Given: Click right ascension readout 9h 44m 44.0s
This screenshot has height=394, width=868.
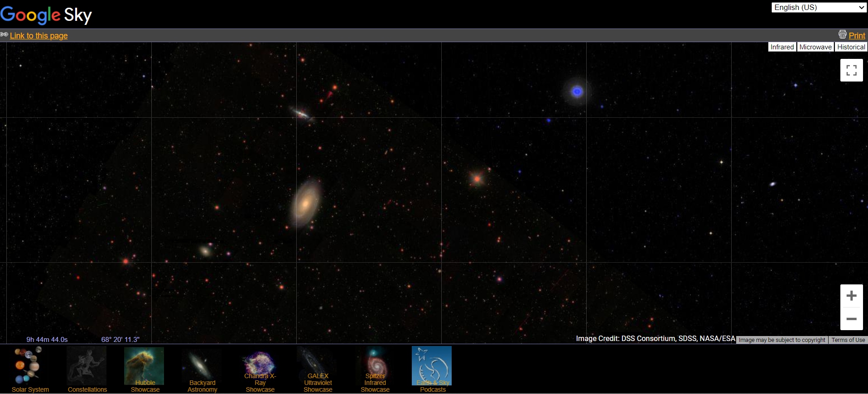Looking at the screenshot, I should tap(47, 340).
